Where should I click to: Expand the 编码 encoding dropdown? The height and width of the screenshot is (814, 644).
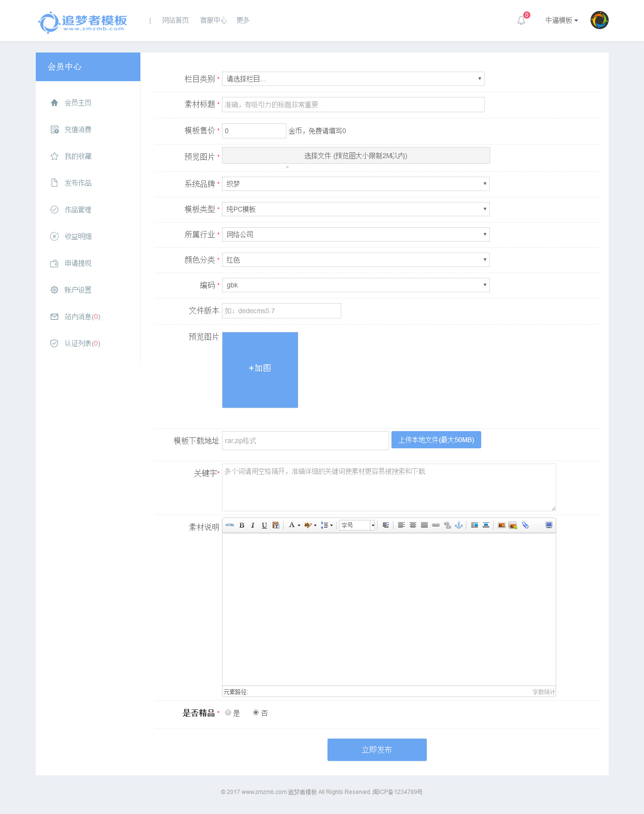[x=356, y=285]
